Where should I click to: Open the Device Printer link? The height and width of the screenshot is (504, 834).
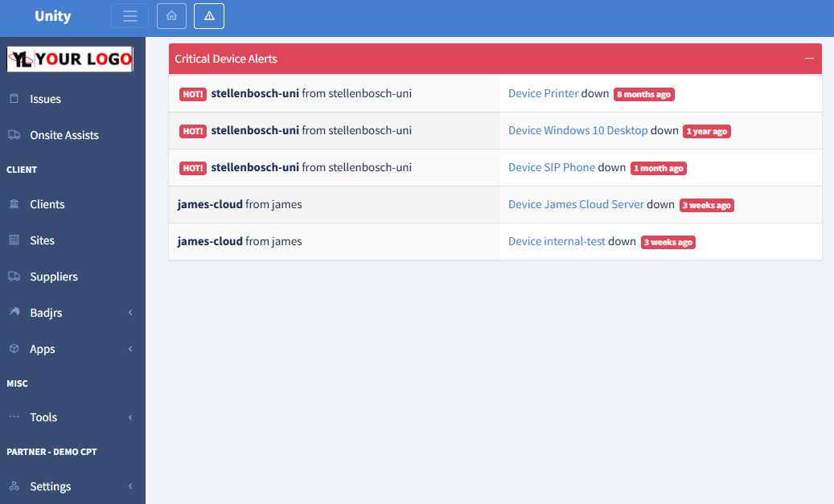click(543, 93)
